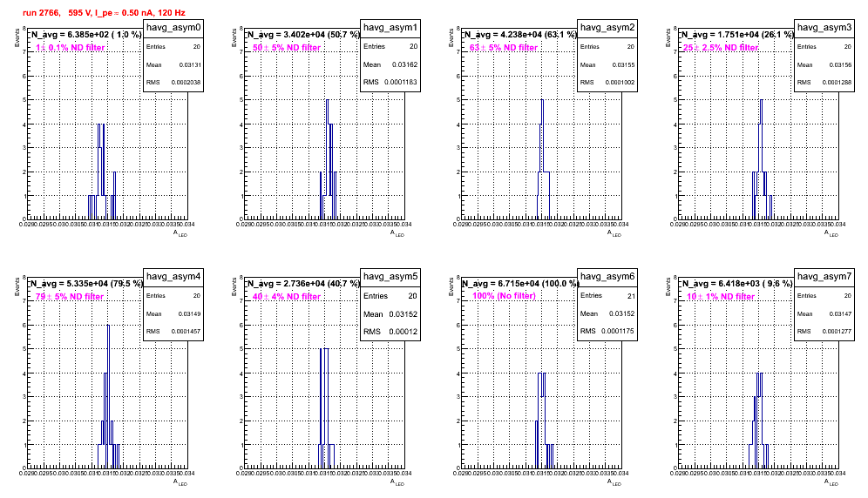
Task: Click the histogram bars in havg_asym7 plot
Action: pos(759,421)
